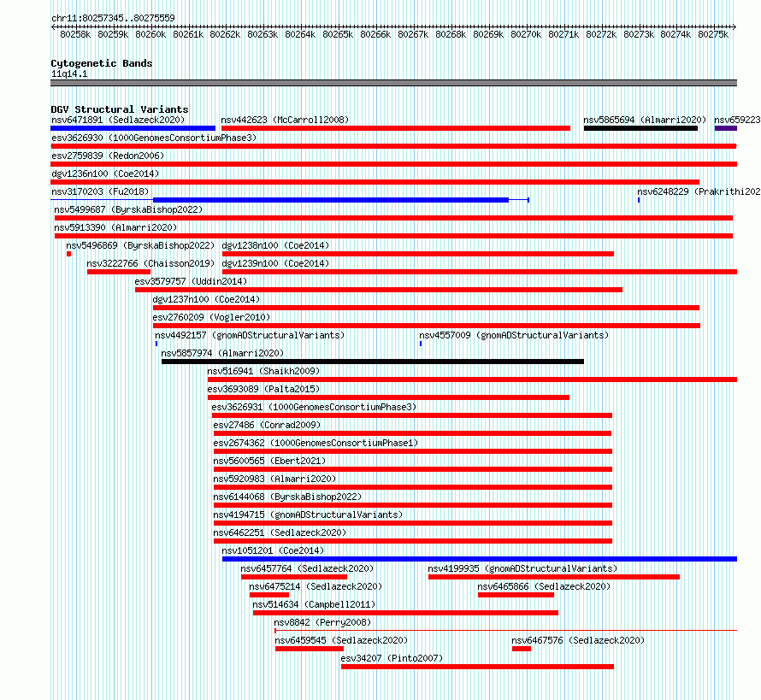Click nsv6475214 (Sedlazeck2020) label

[316, 586]
